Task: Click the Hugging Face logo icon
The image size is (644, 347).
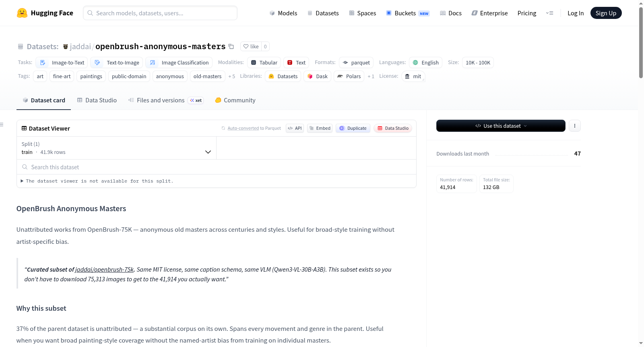Action: (22, 13)
